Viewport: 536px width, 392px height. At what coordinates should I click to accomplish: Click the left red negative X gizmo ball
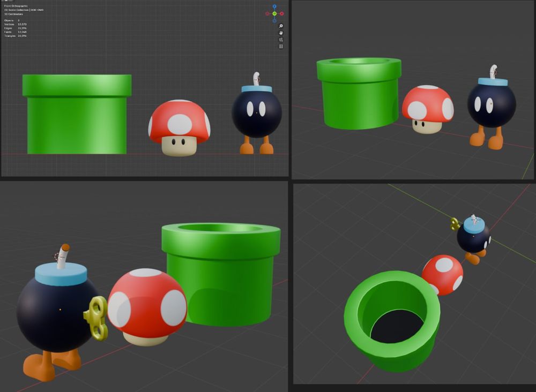pyautogui.click(x=267, y=14)
